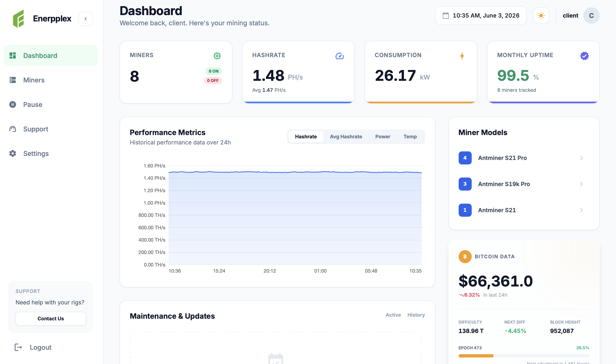Click the calendar icon next to date

(446, 16)
